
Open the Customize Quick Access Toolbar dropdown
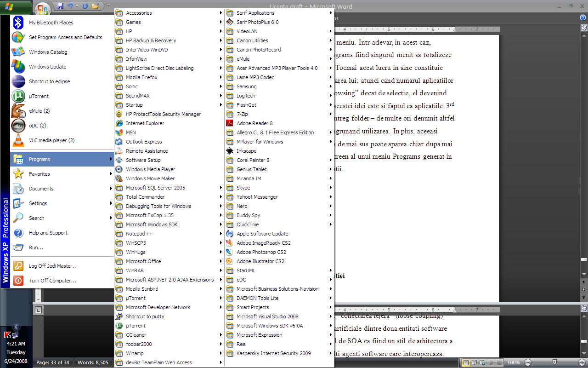[108, 6]
